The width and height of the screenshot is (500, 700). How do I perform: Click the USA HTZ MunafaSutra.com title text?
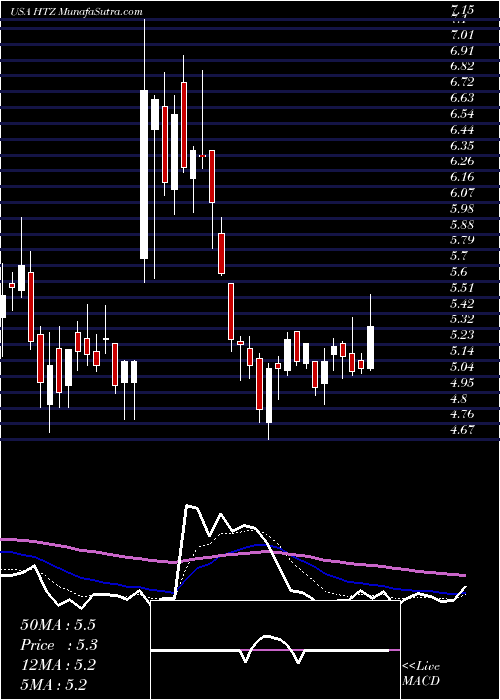[77, 12]
